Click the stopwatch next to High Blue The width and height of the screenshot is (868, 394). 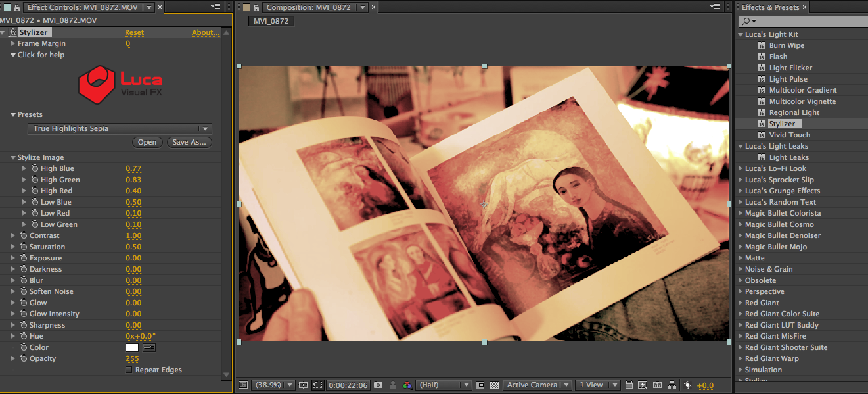click(x=34, y=169)
